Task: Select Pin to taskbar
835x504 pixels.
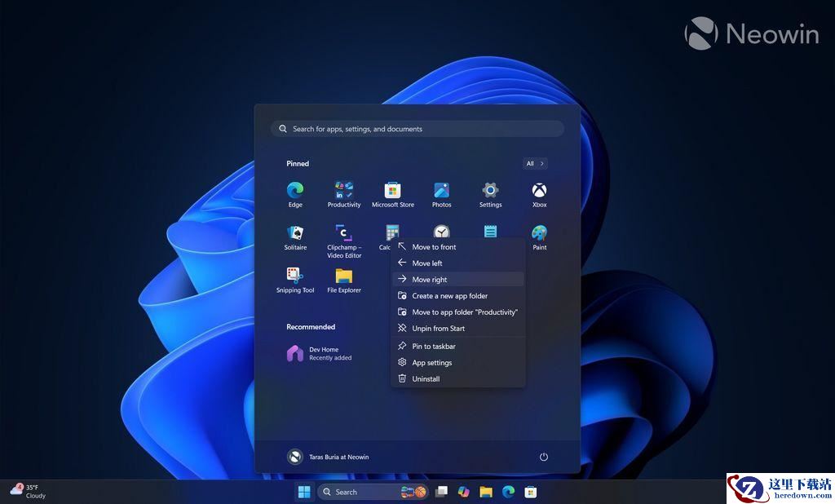Action: pos(458,347)
